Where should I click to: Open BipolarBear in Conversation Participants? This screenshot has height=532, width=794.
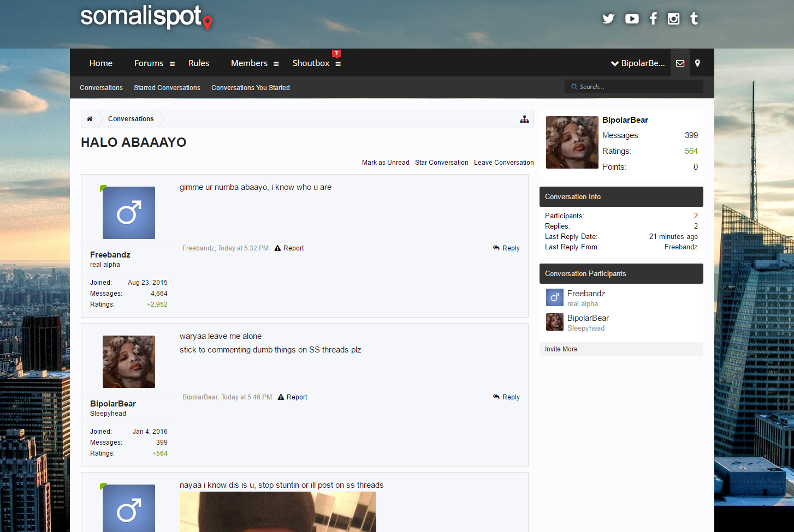click(x=588, y=318)
